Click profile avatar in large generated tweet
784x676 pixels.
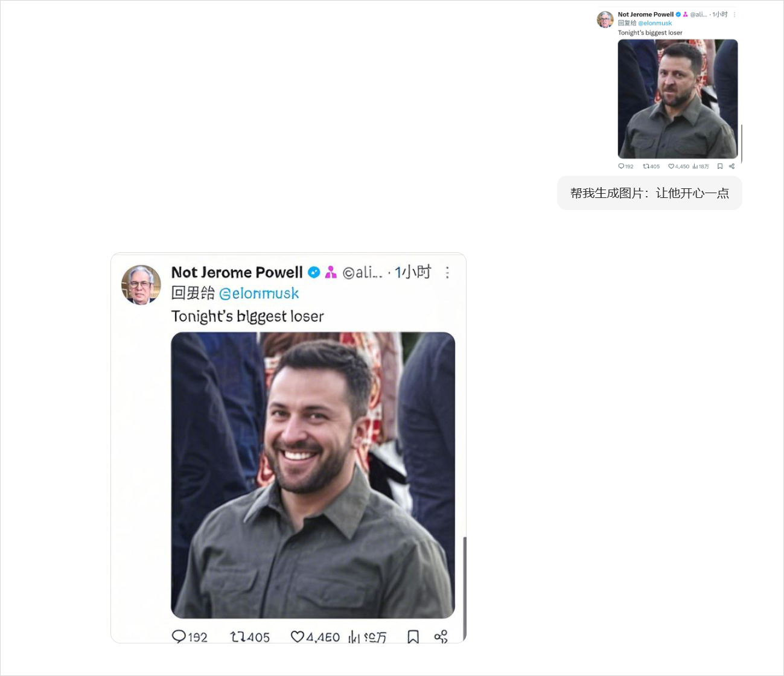pyautogui.click(x=141, y=285)
